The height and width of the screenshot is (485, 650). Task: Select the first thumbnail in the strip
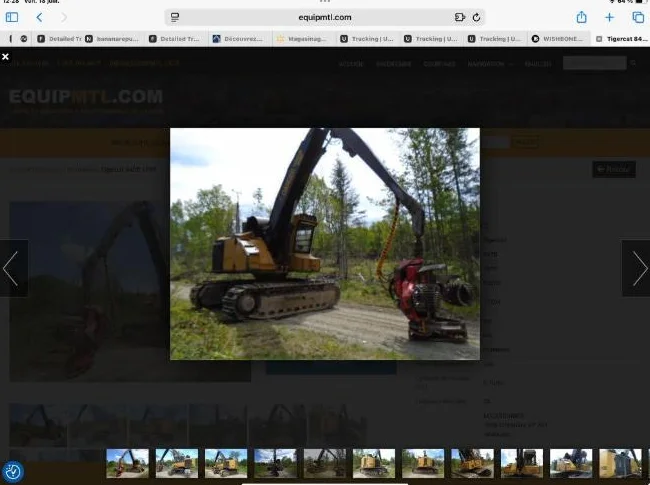pyautogui.click(x=127, y=463)
